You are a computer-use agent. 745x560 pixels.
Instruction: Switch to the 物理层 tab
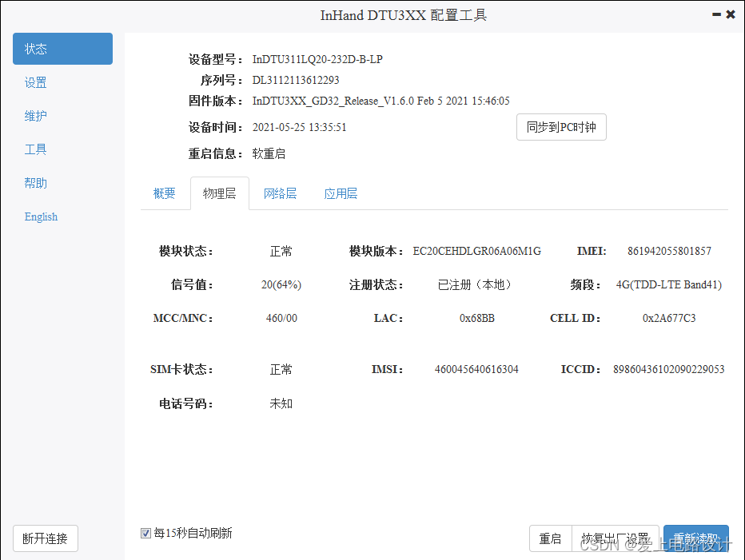pyautogui.click(x=219, y=193)
